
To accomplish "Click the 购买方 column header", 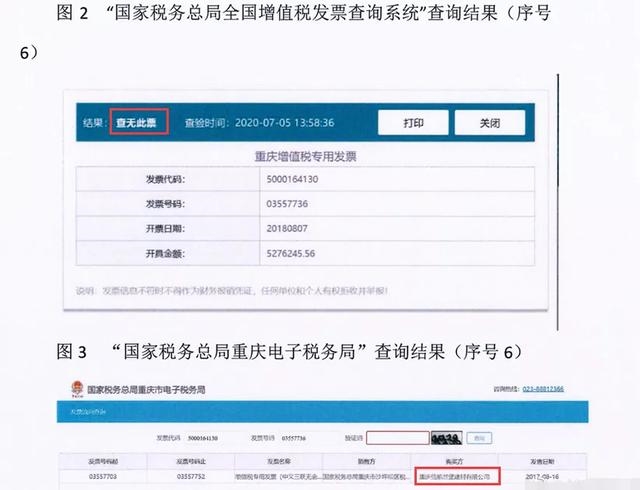I will [x=454, y=461].
